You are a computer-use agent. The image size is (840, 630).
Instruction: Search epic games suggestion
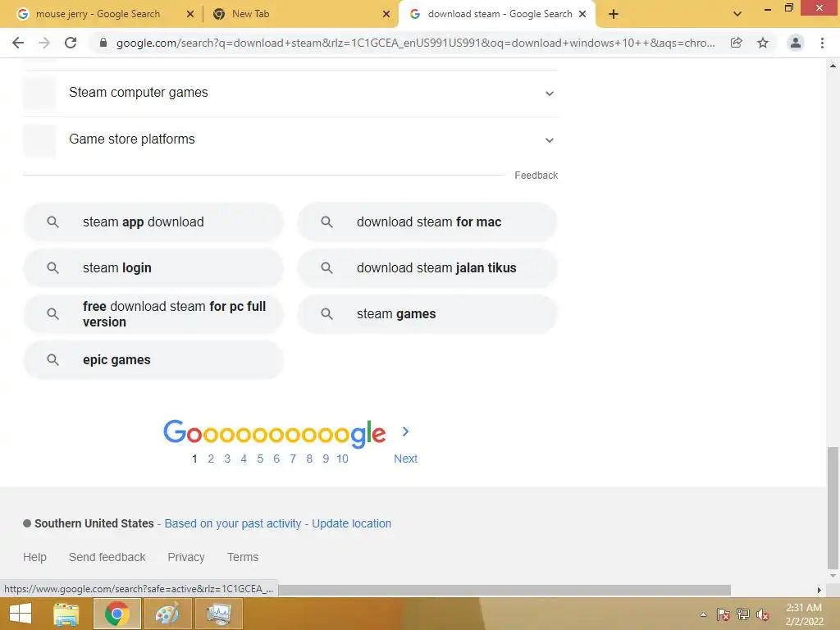153,360
